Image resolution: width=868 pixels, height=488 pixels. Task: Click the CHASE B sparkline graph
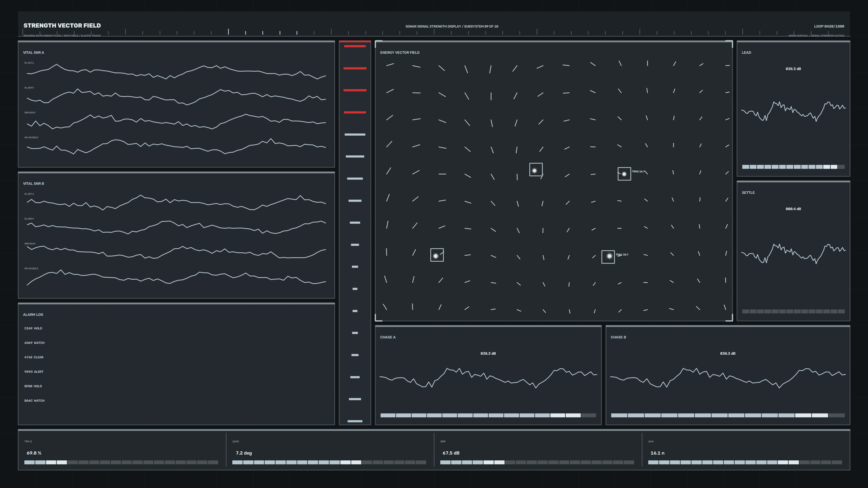point(727,378)
